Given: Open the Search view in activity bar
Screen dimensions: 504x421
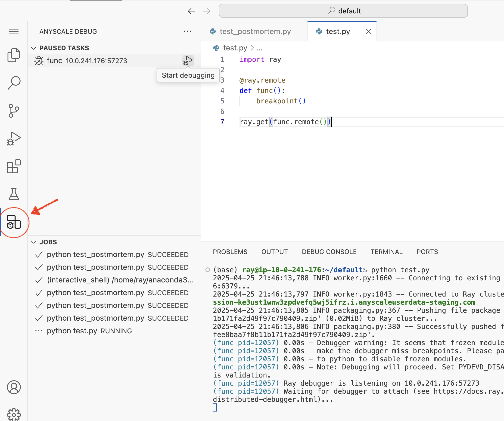Looking at the screenshot, I should point(14,83).
